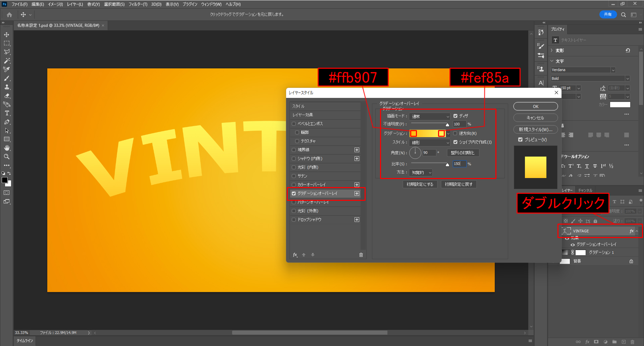This screenshot has width=644, height=346.
Task: Uncheck the ディザ checkbox
Action: [x=455, y=116]
